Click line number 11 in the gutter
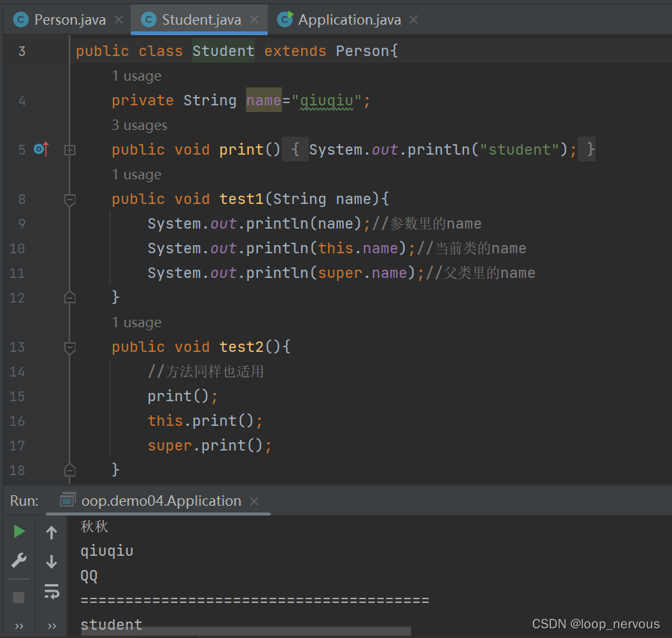 17,273
